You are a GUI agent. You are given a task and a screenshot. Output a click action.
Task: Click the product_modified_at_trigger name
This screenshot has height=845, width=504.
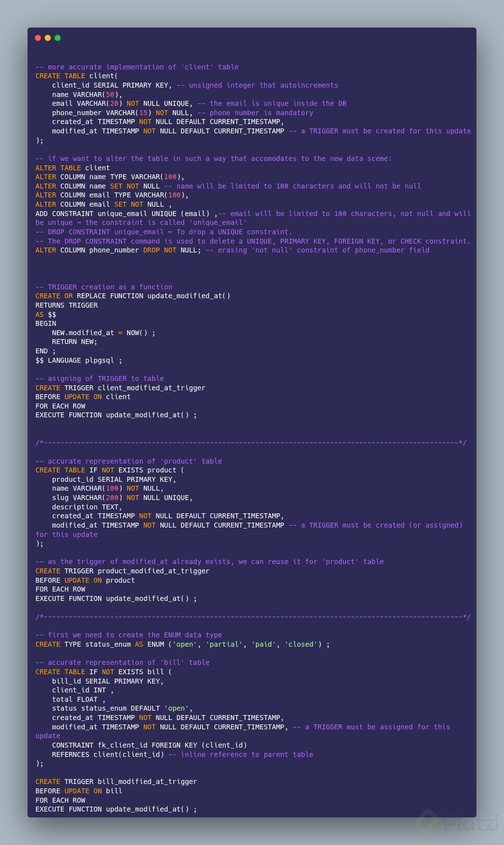[154, 571]
